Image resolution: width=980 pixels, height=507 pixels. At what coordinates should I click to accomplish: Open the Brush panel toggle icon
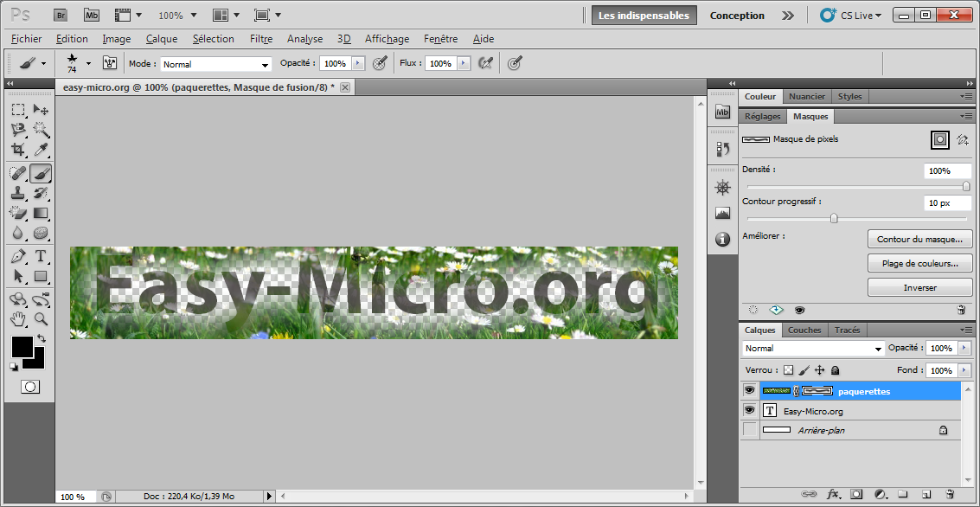pyautogui.click(x=110, y=63)
